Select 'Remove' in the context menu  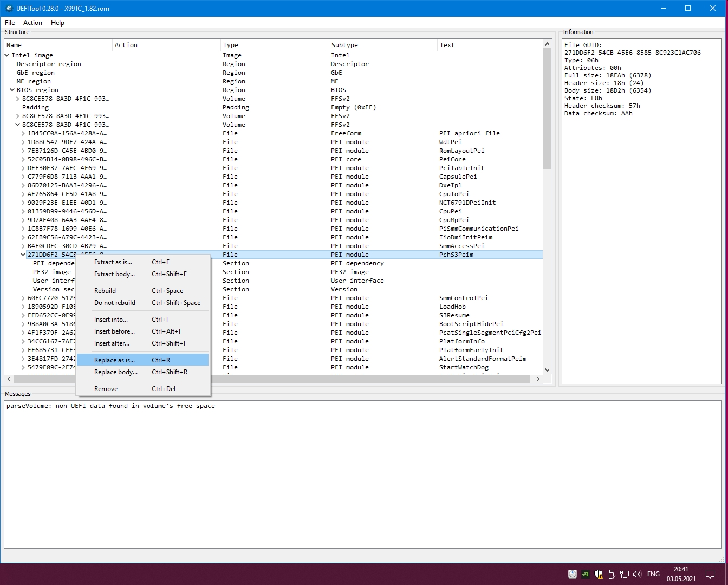pyautogui.click(x=143, y=389)
